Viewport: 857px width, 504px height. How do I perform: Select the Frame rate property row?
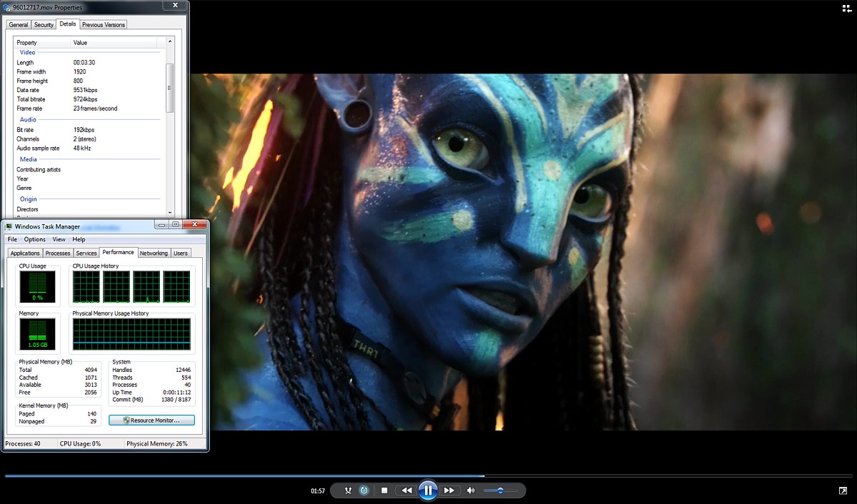[x=90, y=109]
